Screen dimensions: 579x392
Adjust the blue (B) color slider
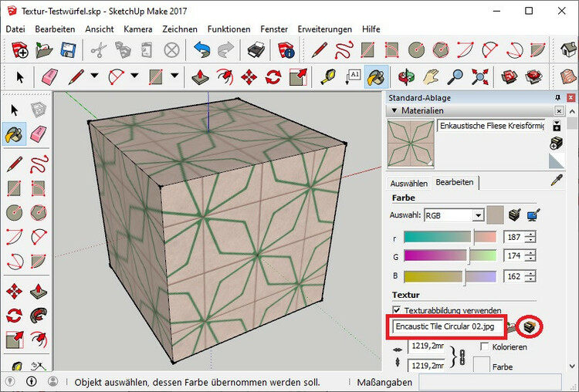[450, 276]
